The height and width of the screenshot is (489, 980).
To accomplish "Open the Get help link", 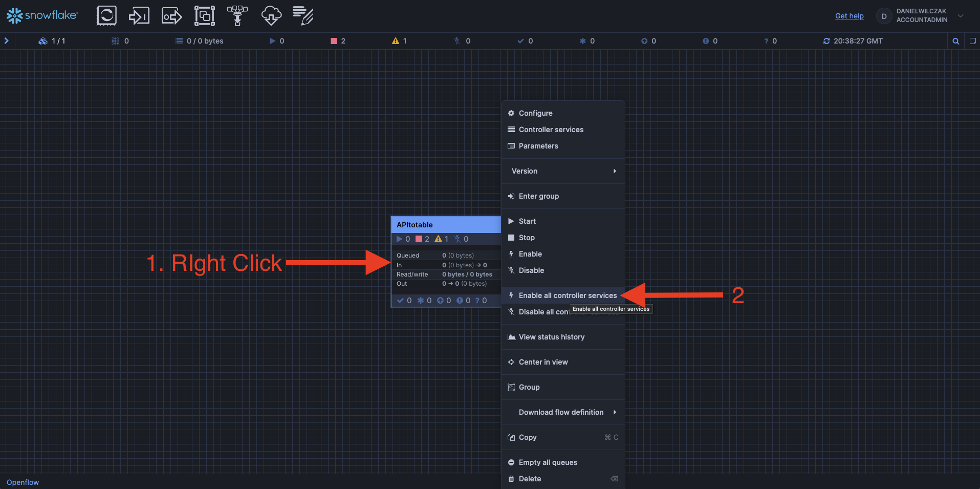I will pyautogui.click(x=849, y=16).
